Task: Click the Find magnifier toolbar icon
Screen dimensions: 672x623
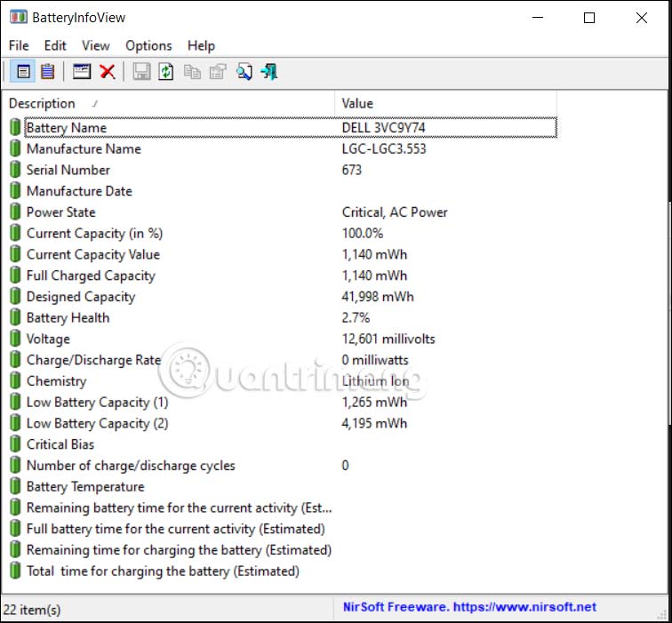Action: [x=244, y=71]
